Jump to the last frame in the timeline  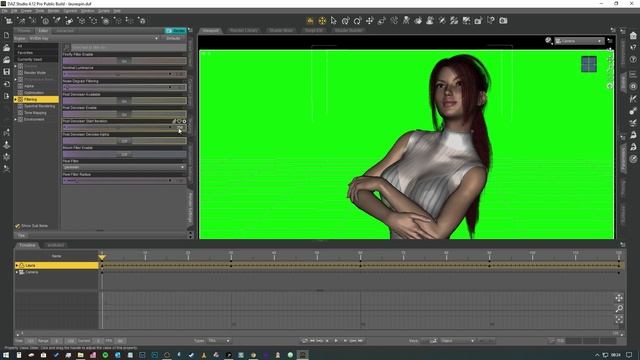click(360, 340)
